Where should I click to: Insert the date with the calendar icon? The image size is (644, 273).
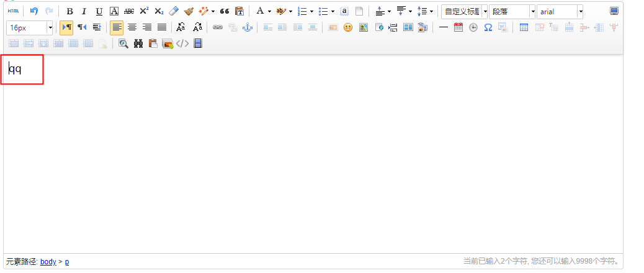tap(458, 27)
